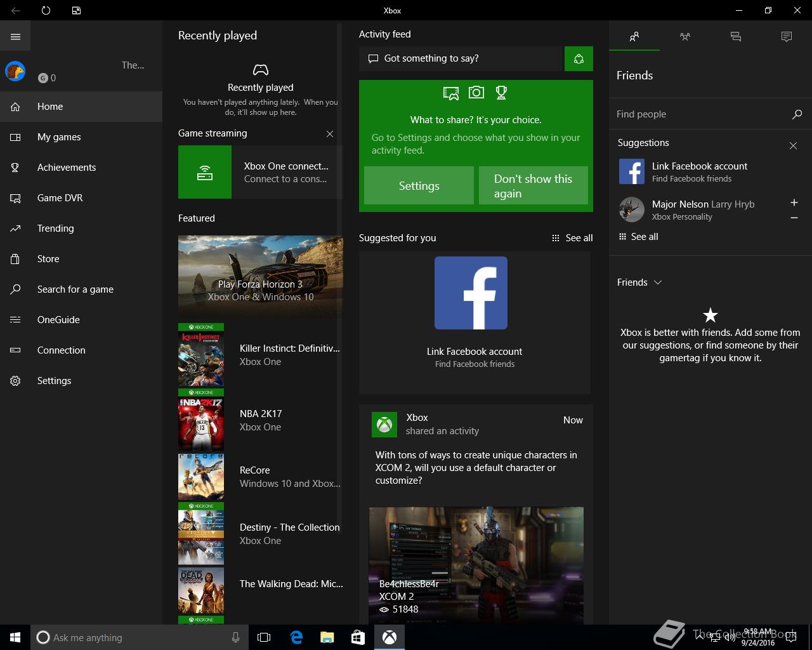Click the full-screen view icon in title bar
Screen dimensions: 812x650
click(76, 10)
